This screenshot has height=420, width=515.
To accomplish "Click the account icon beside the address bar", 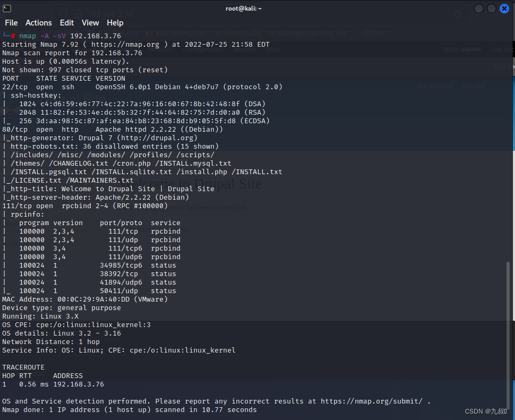I will point(79,13).
